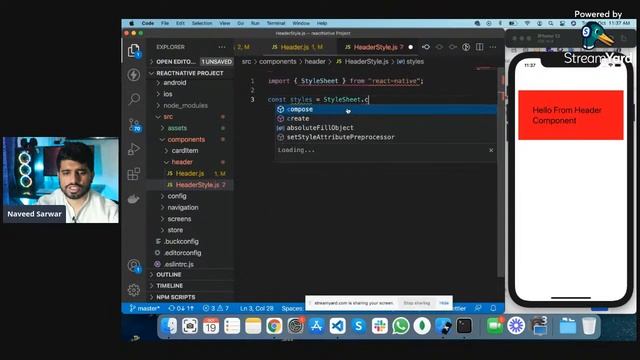
Task: Click the notifications bell in status bar
Action: coord(493,308)
